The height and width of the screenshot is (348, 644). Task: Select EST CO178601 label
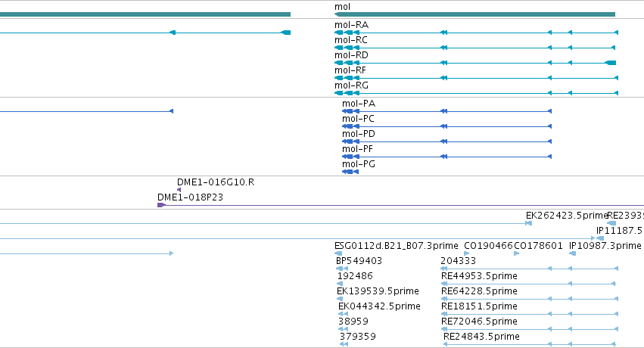[539, 246]
